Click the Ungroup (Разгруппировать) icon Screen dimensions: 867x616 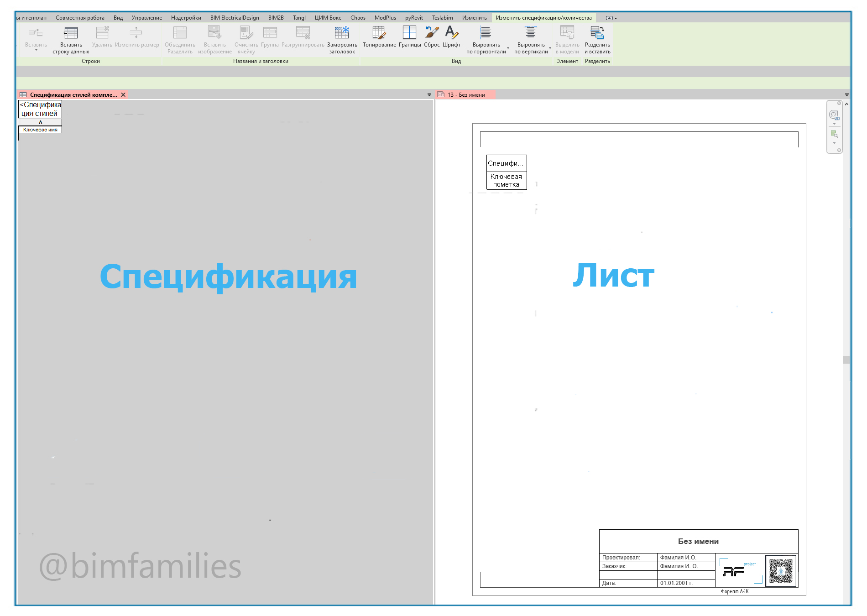303,33
